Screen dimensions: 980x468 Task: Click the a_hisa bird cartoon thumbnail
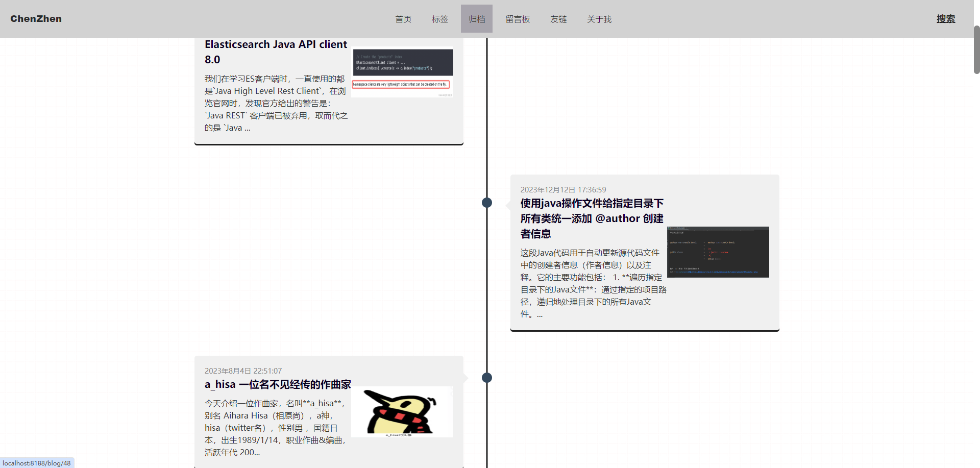click(x=402, y=412)
